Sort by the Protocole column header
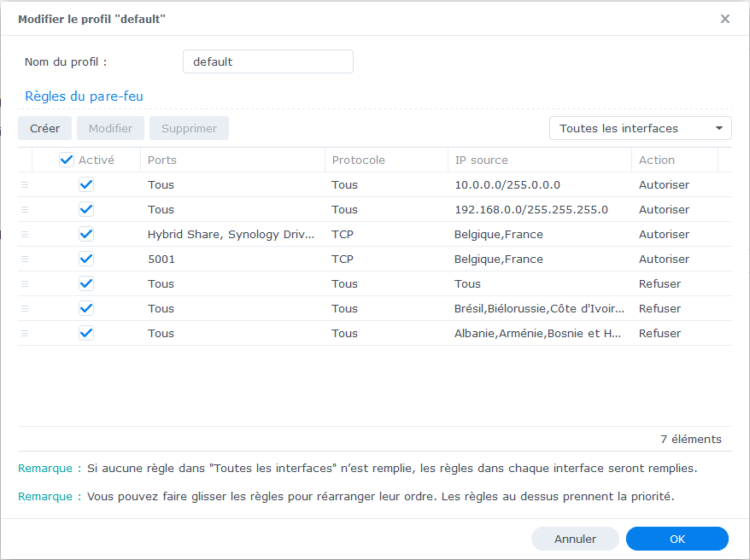The image size is (750, 560). 386,160
